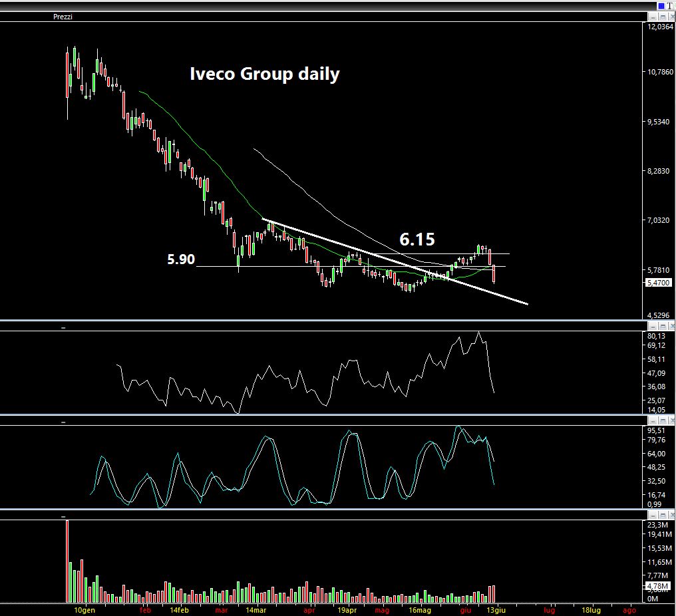Click the 14,05 indicator axis value
The image size is (676, 616).
click(656, 410)
